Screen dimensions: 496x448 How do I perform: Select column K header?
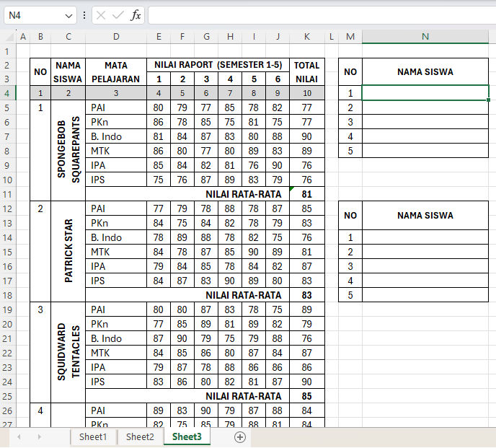pos(307,37)
